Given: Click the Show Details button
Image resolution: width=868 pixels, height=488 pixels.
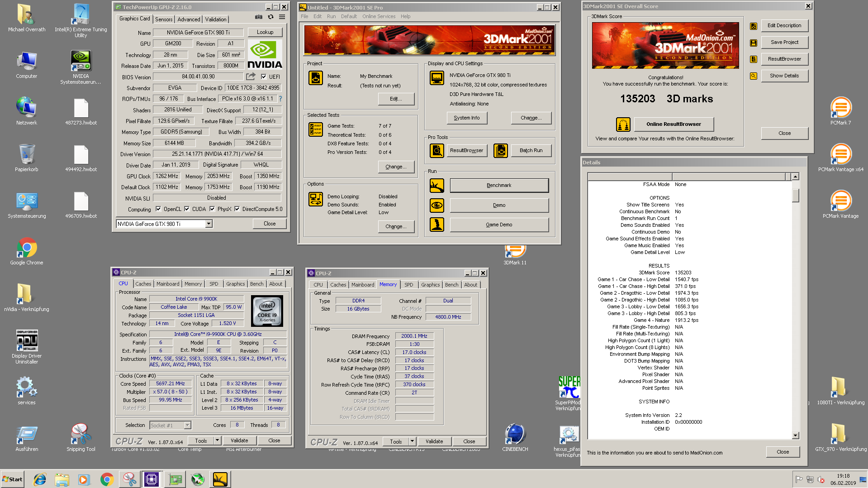Looking at the screenshot, I should (x=784, y=76).
